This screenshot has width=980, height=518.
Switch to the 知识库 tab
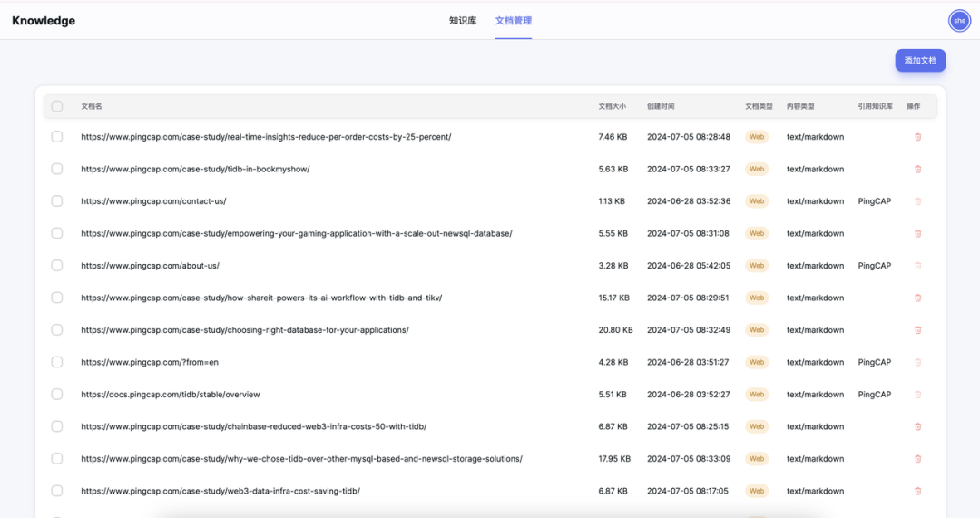463,21
